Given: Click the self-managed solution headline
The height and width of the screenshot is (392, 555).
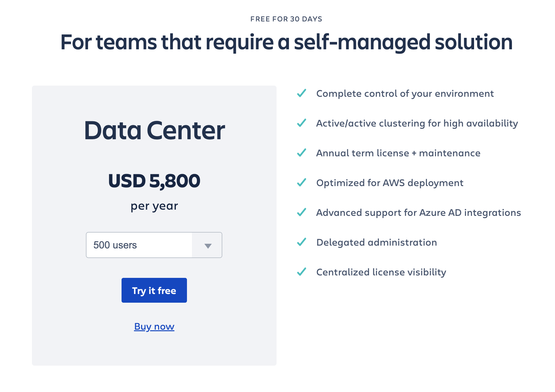Looking at the screenshot, I should pos(286,42).
